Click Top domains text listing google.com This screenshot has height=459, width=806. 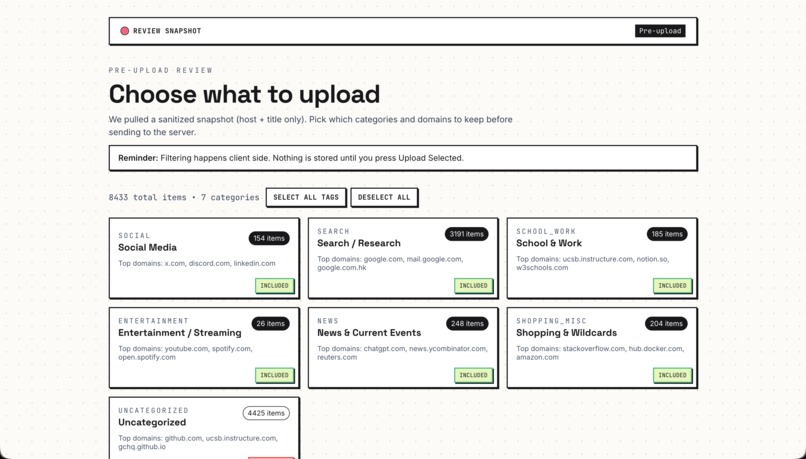tap(390, 263)
